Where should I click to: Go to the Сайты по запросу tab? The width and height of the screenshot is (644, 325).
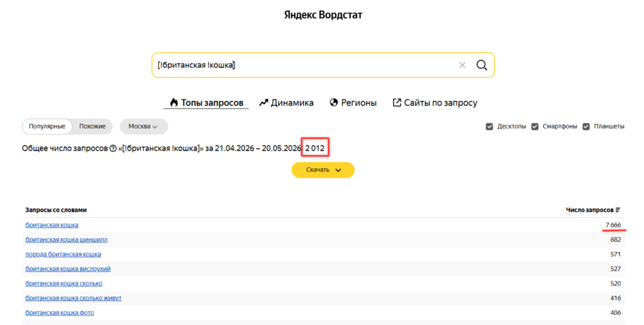point(435,103)
